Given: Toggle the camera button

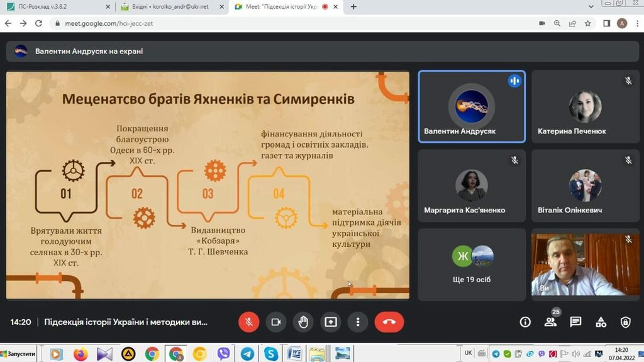Looking at the screenshot, I should coord(275,322).
